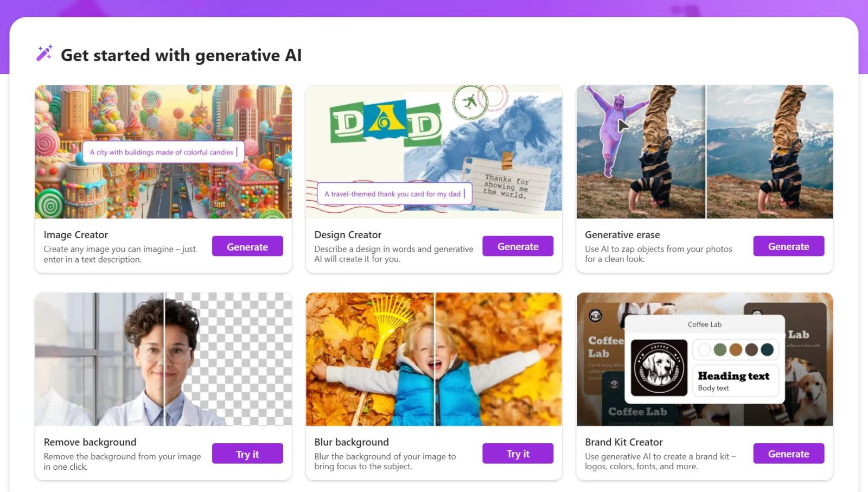Open the DAD card Design Creator thumbnail
The width and height of the screenshot is (868, 492).
[434, 152]
